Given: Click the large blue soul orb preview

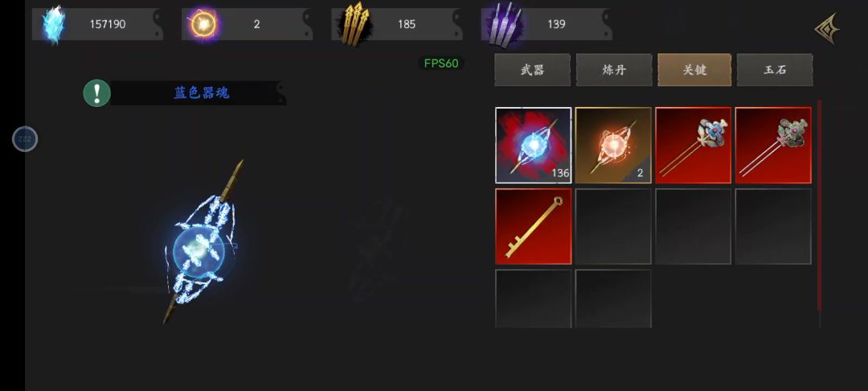Looking at the screenshot, I should [203, 242].
